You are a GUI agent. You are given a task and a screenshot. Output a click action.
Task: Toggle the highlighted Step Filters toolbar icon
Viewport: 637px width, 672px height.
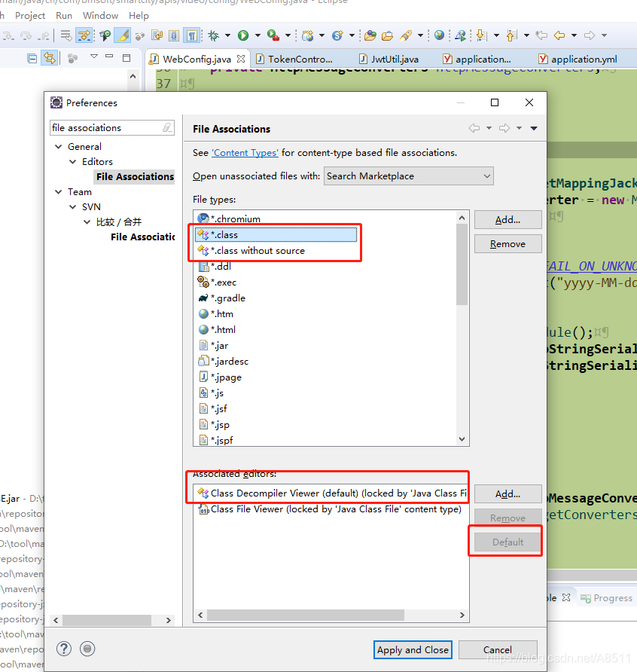tap(84, 35)
